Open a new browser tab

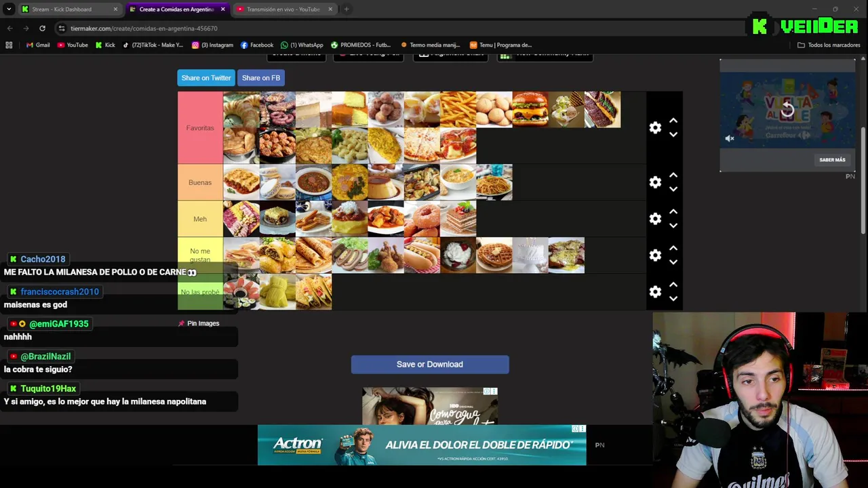347,9
